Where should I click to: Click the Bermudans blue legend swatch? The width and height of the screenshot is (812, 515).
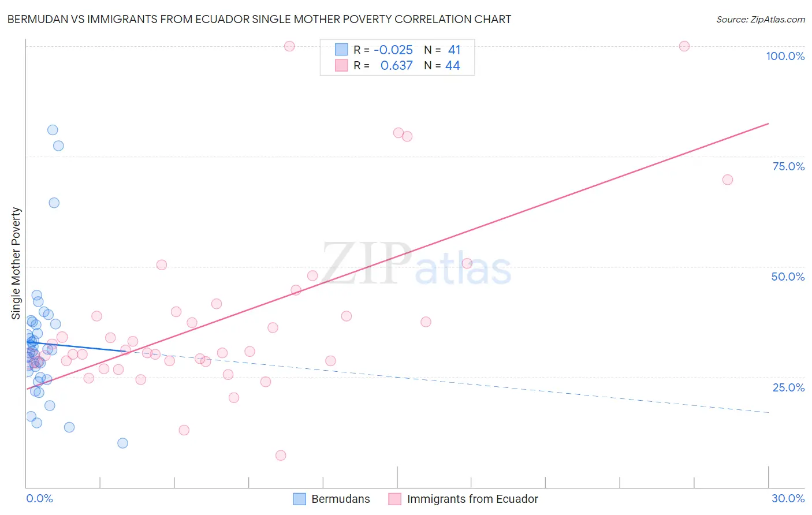tap(299, 499)
